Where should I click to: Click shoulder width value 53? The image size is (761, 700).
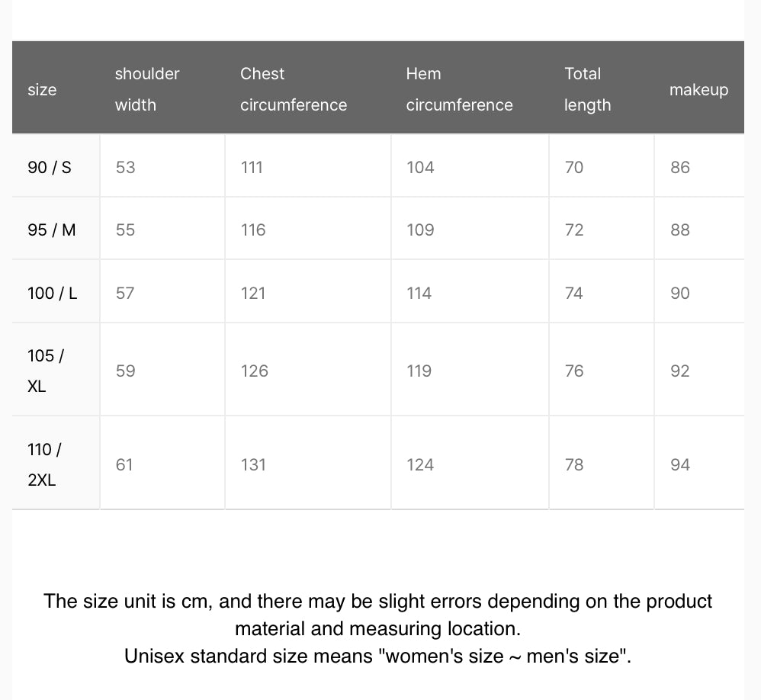pyautogui.click(x=126, y=167)
